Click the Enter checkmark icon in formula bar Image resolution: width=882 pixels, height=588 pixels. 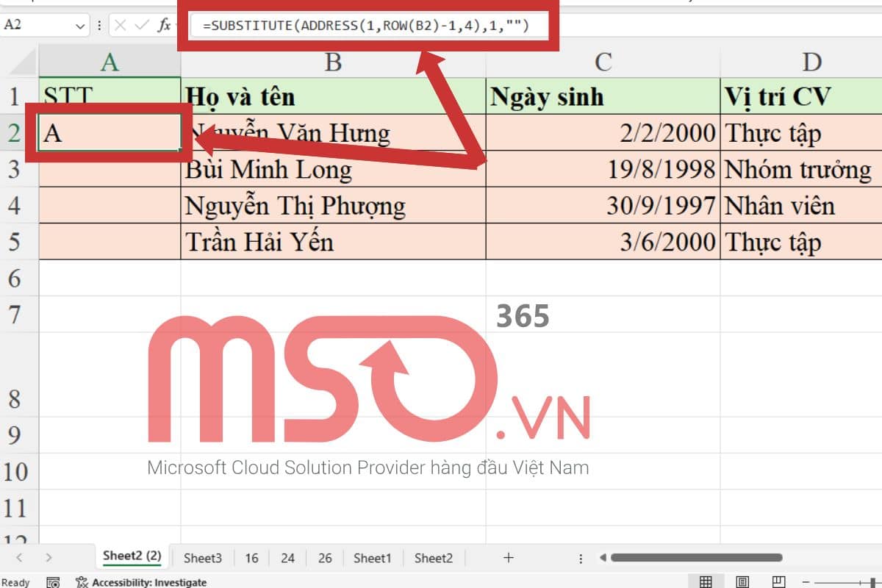[140, 25]
